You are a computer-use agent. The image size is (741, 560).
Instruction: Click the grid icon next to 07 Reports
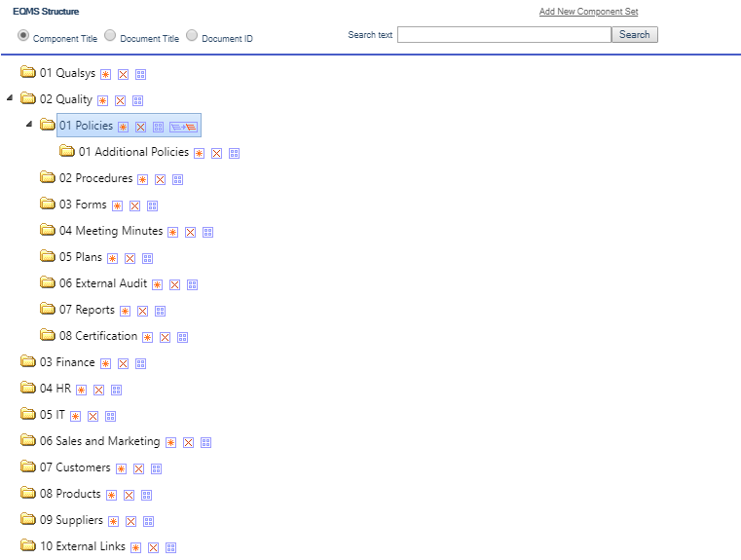tap(160, 312)
